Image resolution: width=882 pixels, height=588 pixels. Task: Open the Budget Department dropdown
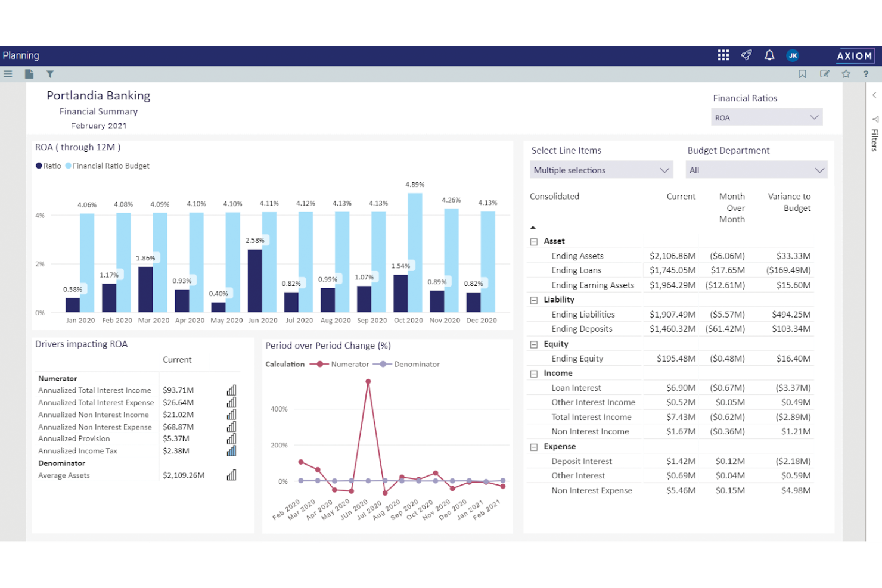click(x=757, y=170)
